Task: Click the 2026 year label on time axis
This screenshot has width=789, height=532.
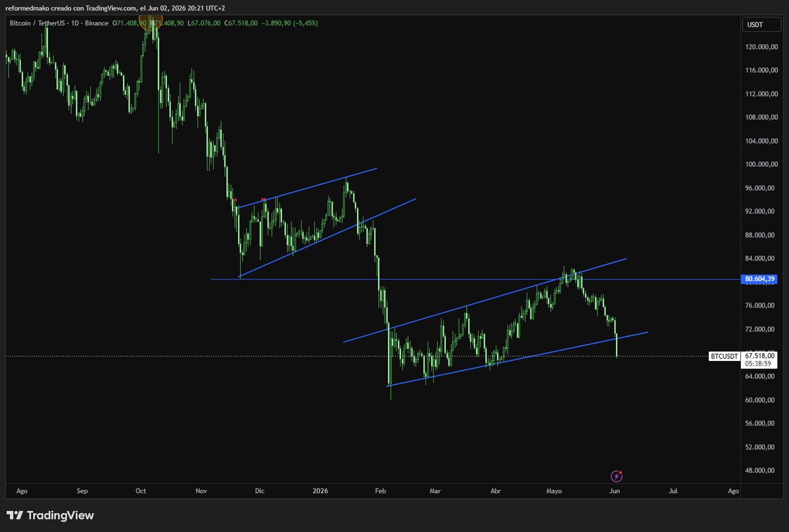Action: click(320, 491)
